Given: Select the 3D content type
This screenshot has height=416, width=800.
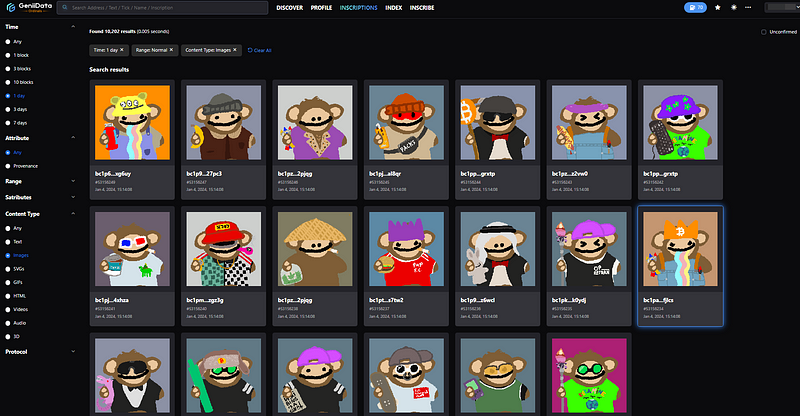Looking at the screenshot, I should click(8, 336).
